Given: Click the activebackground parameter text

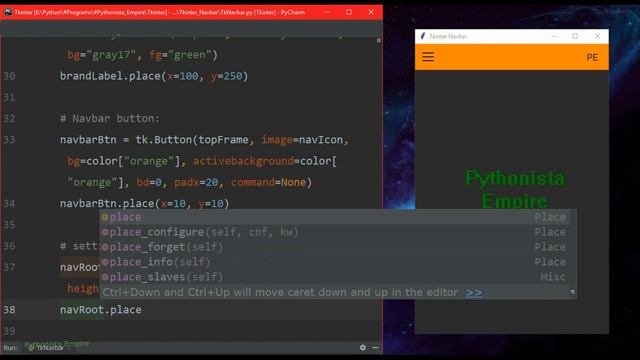Looking at the screenshot, I should click(243, 161).
